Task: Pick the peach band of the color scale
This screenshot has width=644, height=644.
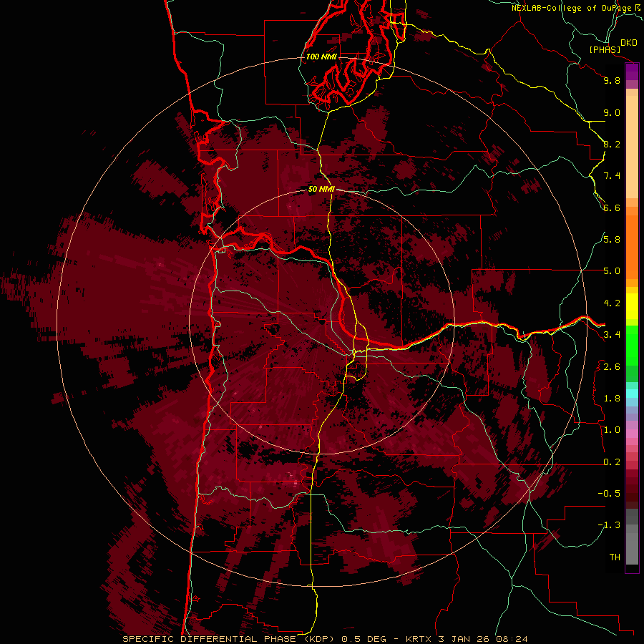Action: pyautogui.click(x=632, y=146)
